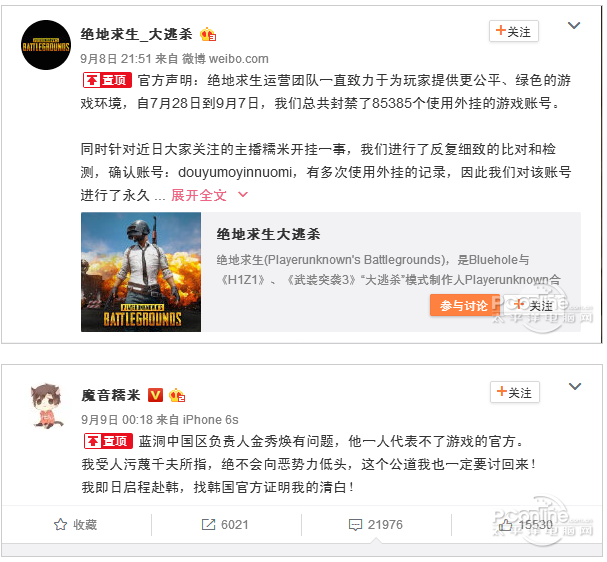
Task: Open 魔音糯米's cartoon avatar
Action: click(x=46, y=406)
